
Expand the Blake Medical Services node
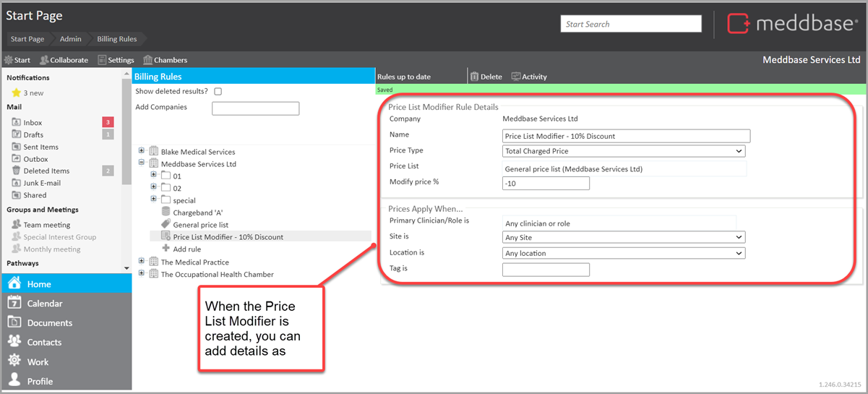[142, 151]
